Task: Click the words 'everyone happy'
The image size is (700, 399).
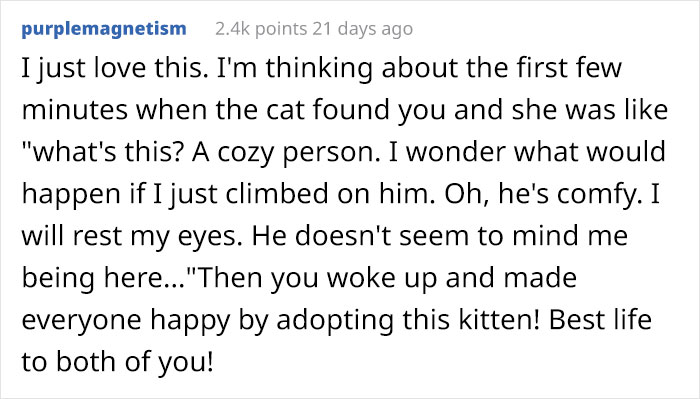Action: click(x=126, y=320)
